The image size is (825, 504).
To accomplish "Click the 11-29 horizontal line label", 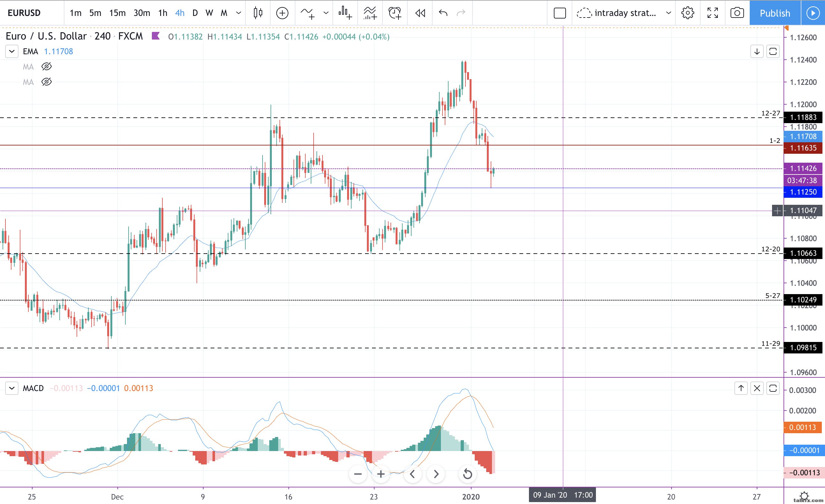I will click(770, 344).
